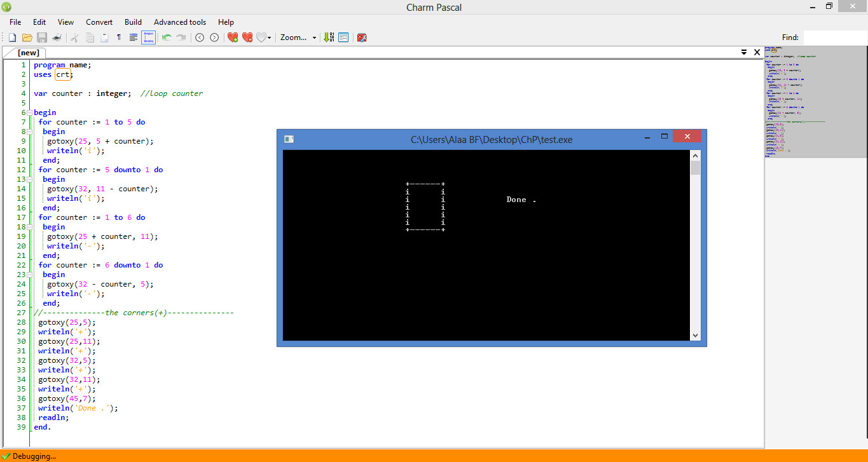Open the Build menu
Viewport: 868px width, 462px height.
click(133, 22)
